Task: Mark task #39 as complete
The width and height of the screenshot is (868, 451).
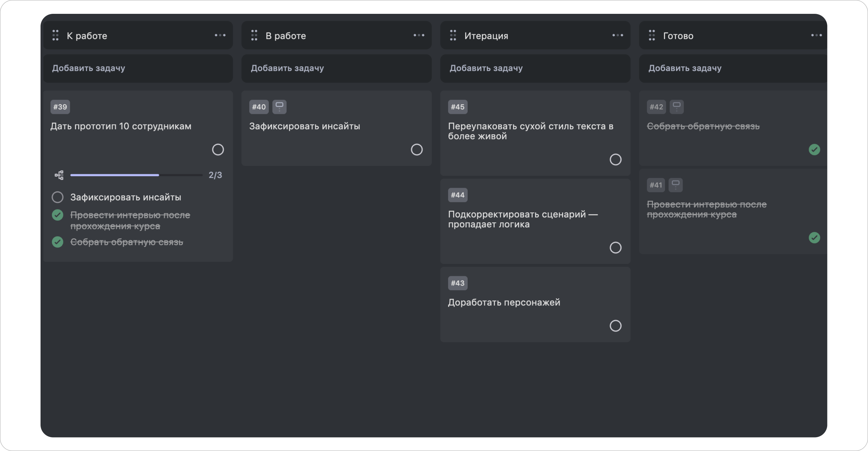Action: pos(218,149)
